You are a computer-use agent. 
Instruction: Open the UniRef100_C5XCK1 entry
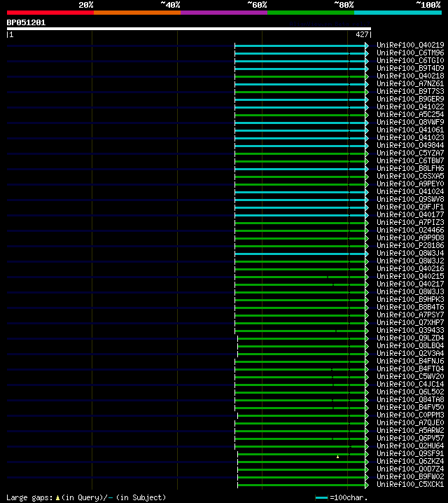(410, 484)
